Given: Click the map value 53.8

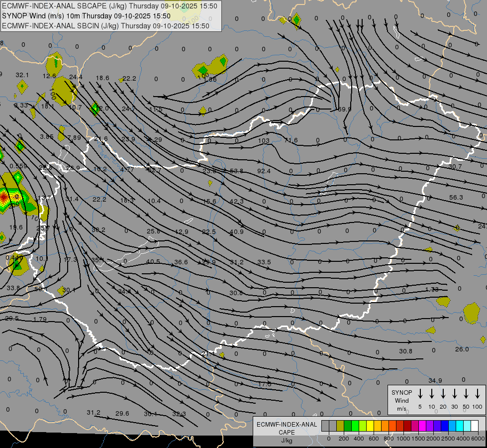Looking at the screenshot, I should pyautogui.click(x=237, y=171).
